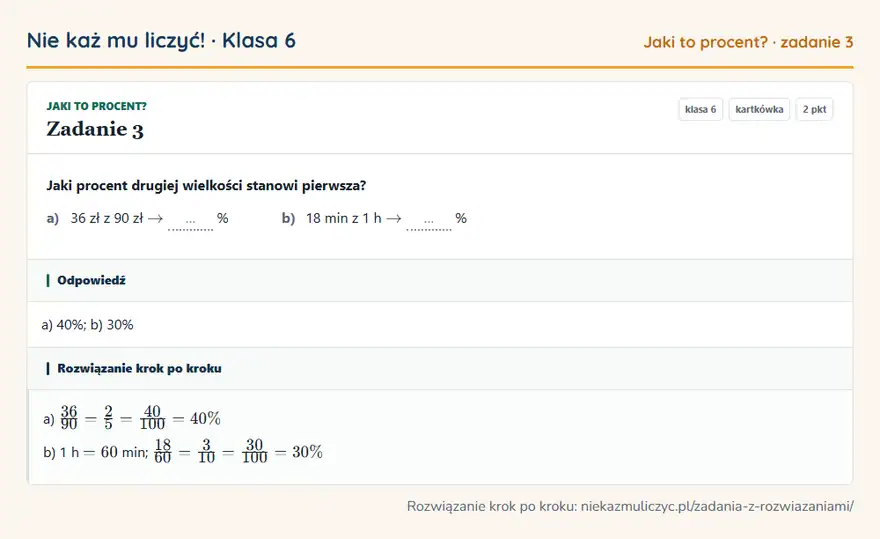Click the text '18 min z 1 h'
Screen dimensions: 880x539
click(343, 218)
